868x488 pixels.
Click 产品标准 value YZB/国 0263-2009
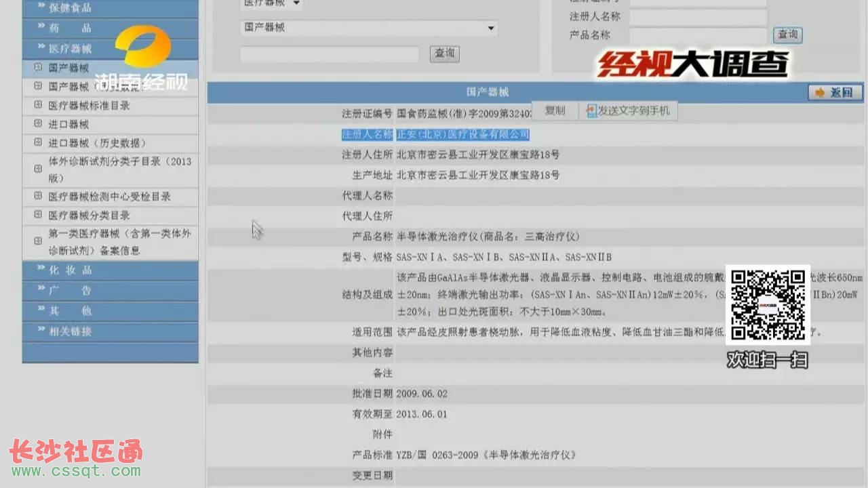[x=486, y=455]
